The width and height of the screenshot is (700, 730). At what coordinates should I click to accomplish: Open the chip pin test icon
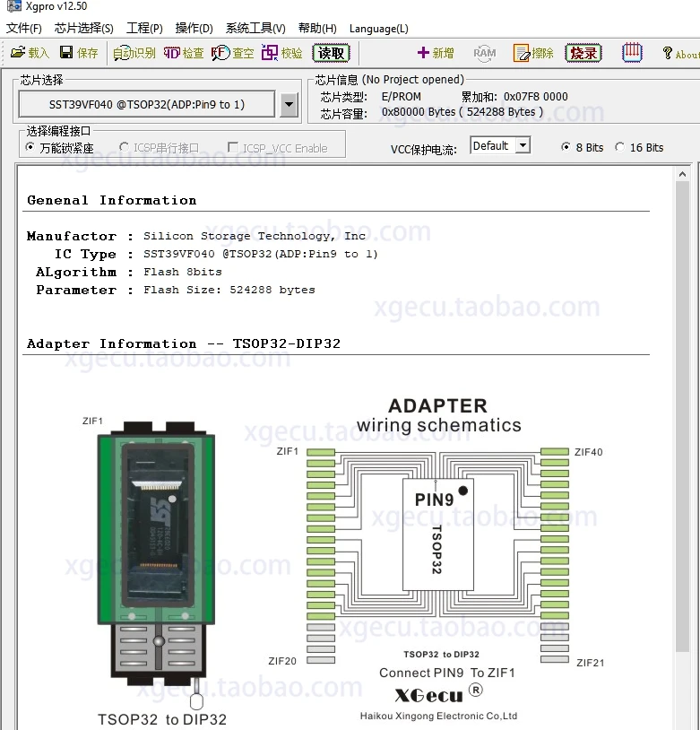click(633, 52)
